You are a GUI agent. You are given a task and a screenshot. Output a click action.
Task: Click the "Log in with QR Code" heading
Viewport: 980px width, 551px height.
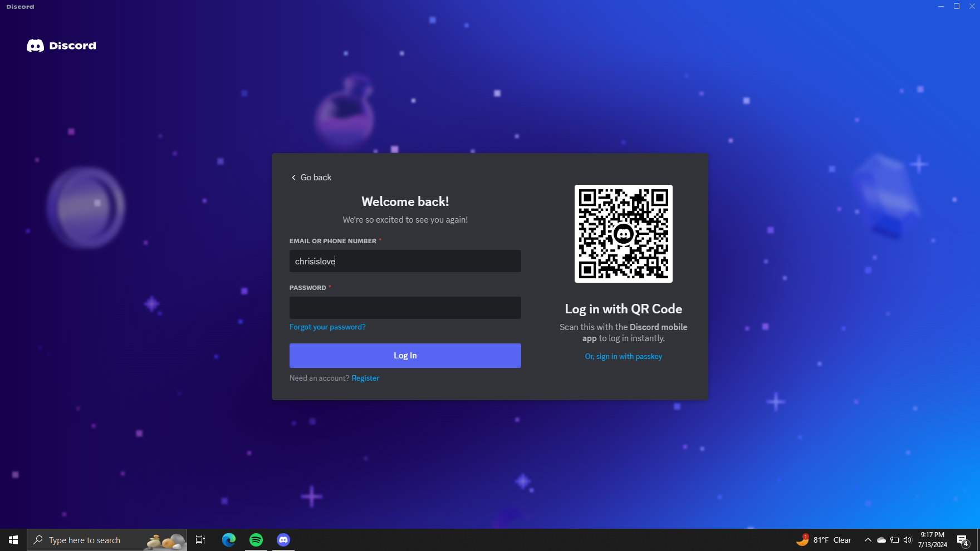(x=624, y=309)
